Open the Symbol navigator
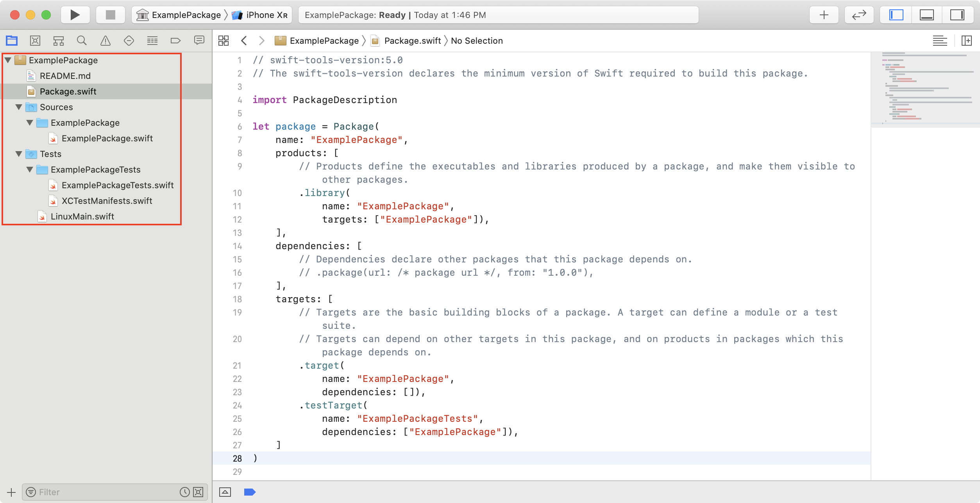 pyautogui.click(x=58, y=40)
